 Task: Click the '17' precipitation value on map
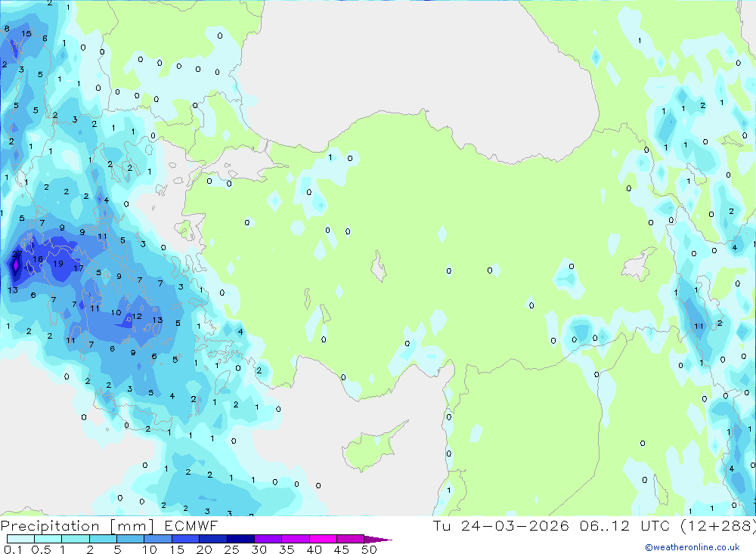pos(79,268)
